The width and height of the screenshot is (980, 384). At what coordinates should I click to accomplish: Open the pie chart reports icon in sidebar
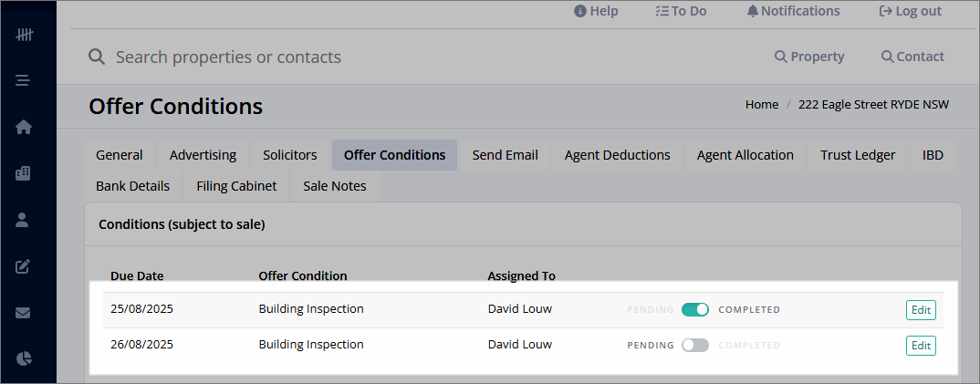click(23, 358)
